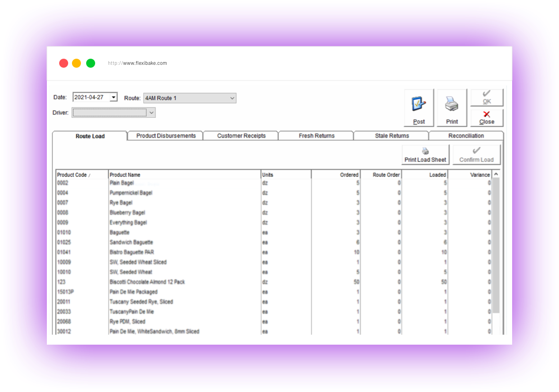Open Customer Receipts tab
The image size is (559, 392).
point(241,136)
